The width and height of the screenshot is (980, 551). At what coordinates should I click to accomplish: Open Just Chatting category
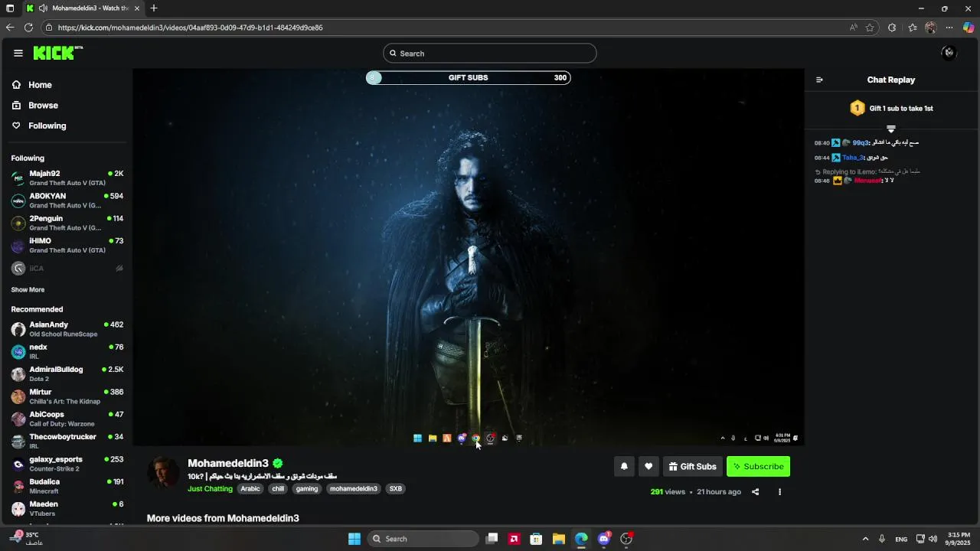pos(210,489)
